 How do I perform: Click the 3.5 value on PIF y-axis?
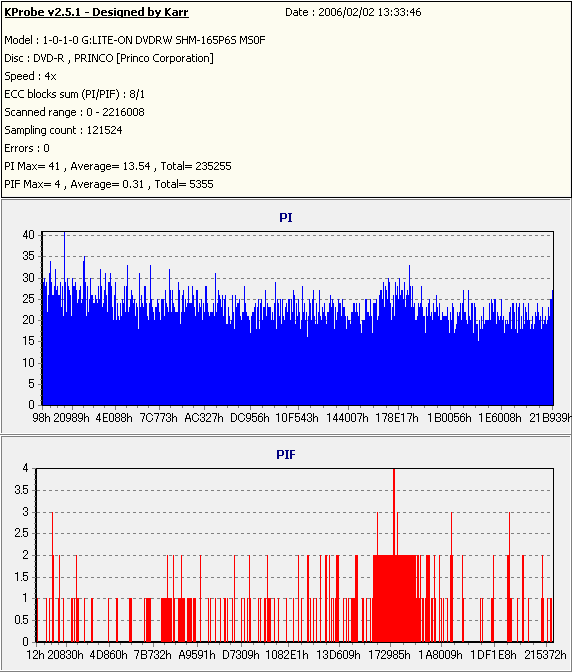coord(21,490)
